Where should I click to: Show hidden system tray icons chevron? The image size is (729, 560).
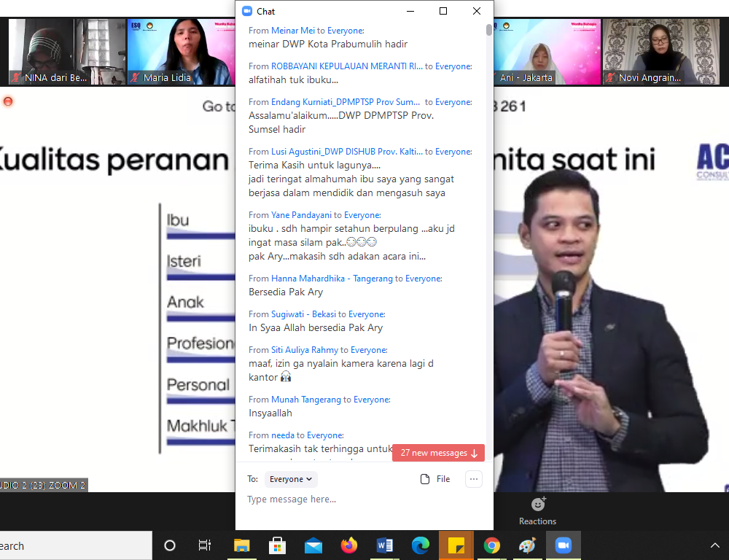point(714,545)
